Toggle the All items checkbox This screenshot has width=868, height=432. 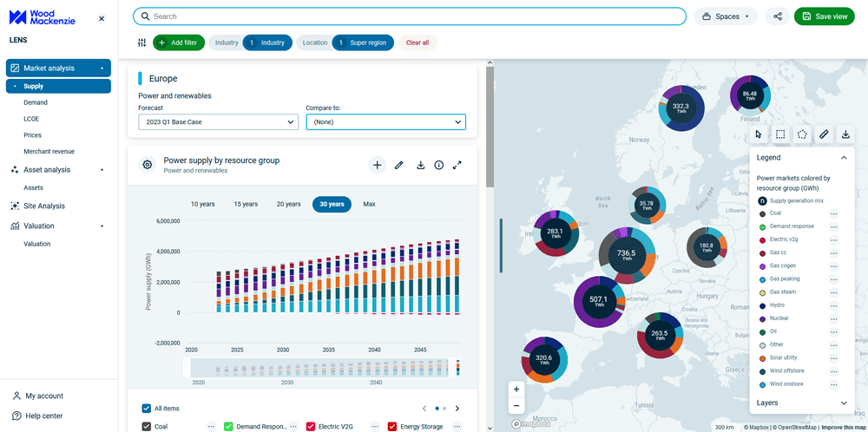coord(146,409)
